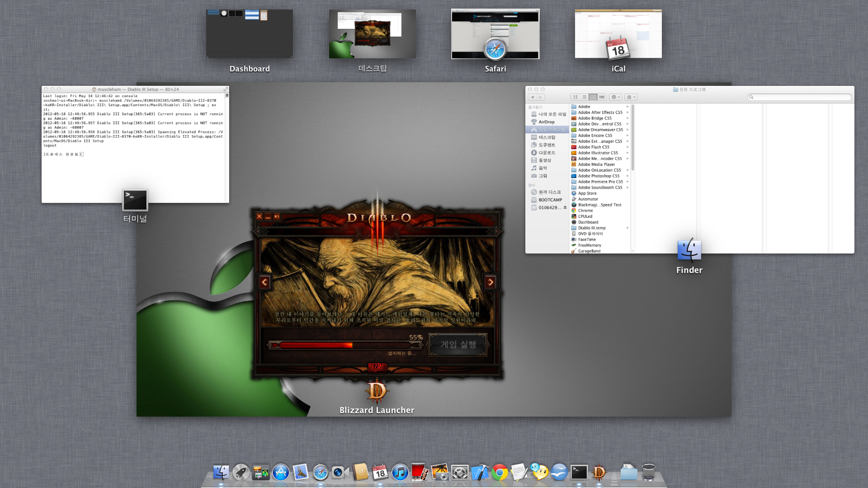Launch Launchpad rocket icon in Dock
Viewport: 868px width, 488px height.
pyautogui.click(x=241, y=473)
